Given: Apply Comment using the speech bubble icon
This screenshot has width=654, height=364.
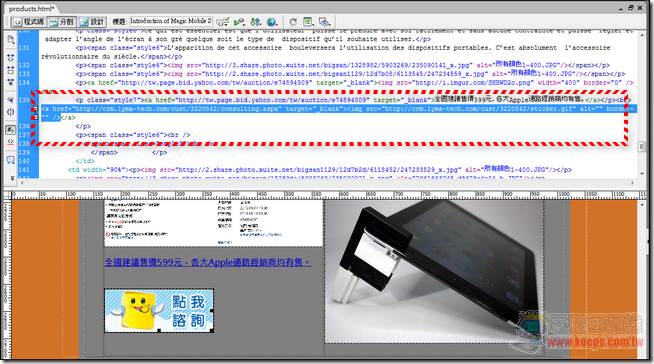Looking at the screenshot, I should pos(10,160).
